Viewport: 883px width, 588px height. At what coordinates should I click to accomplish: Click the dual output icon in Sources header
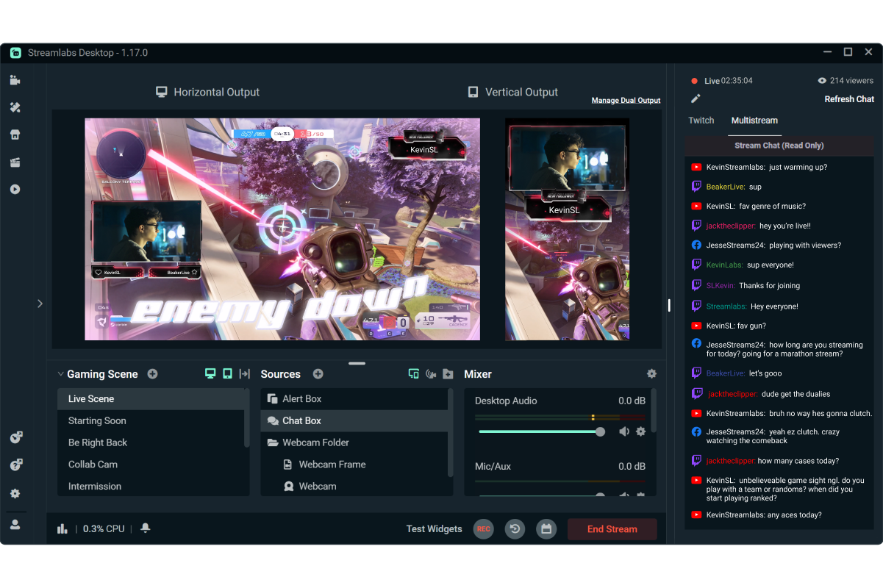pyautogui.click(x=414, y=374)
